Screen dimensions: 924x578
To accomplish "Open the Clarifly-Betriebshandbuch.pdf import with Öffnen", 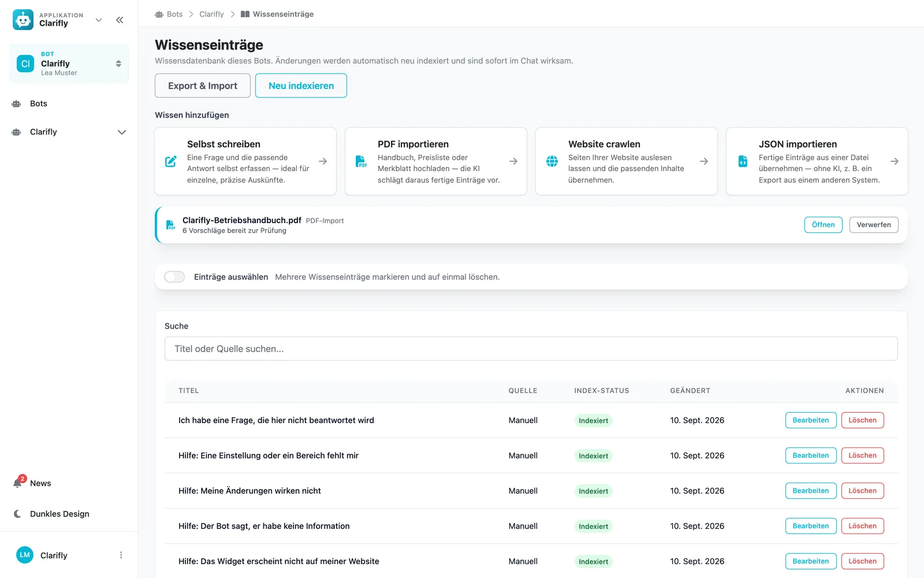I will pyautogui.click(x=824, y=225).
